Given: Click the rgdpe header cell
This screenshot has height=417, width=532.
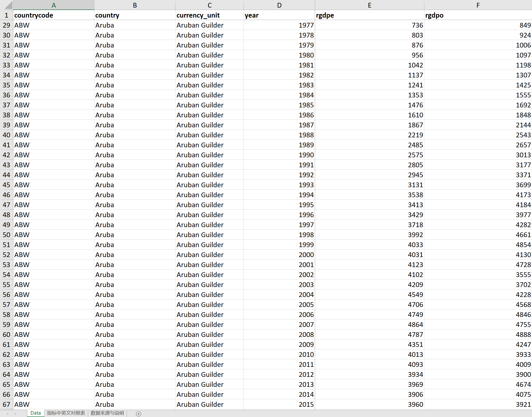Looking at the screenshot, I should tap(369, 15).
